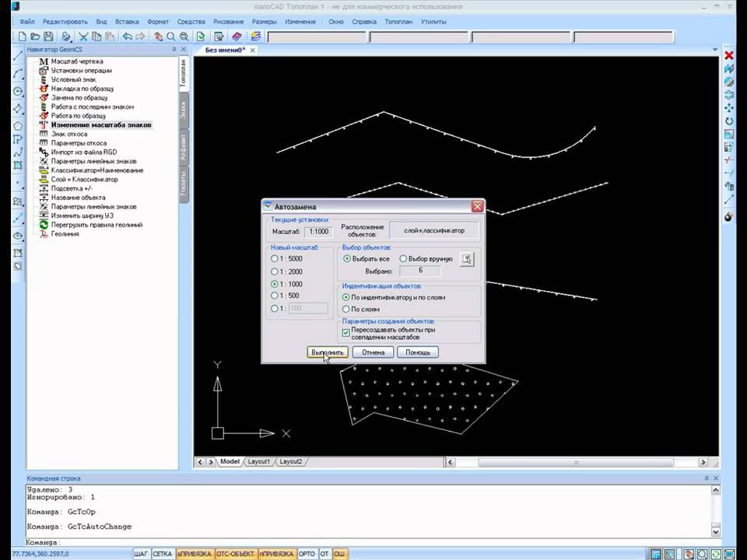Viewport: 747px width, 560px height.
Task: Open the Рисование menu
Action: tap(229, 22)
